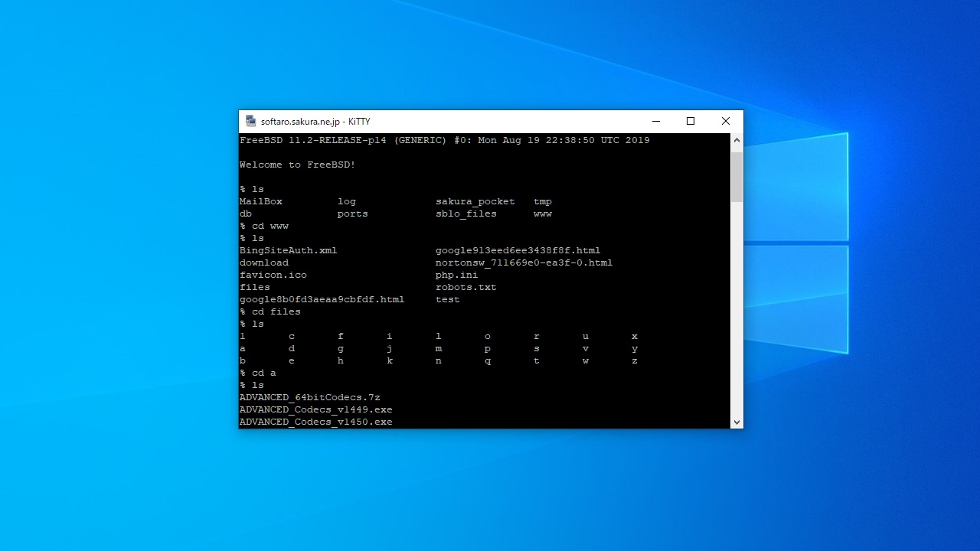The image size is (980, 551).
Task: Click 'php.ini' file name
Action: 457,275
